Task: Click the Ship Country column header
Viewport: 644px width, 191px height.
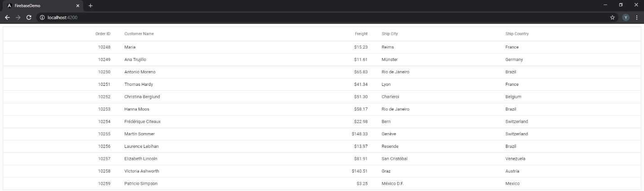Action: (x=517, y=34)
